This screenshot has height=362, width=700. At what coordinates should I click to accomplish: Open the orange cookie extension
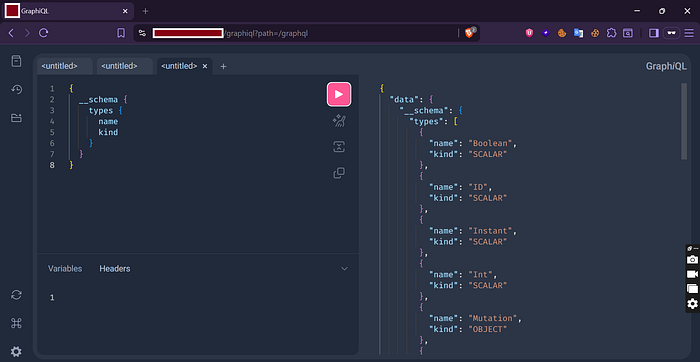tap(562, 33)
